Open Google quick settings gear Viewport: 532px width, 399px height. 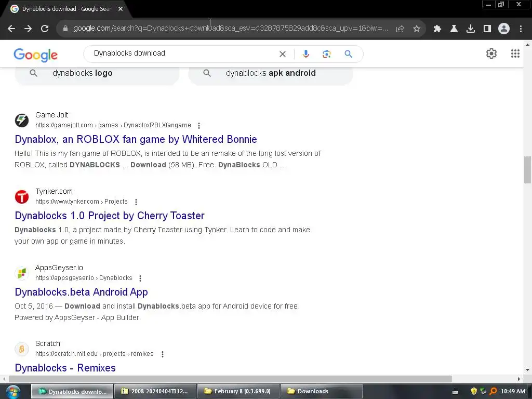491,54
